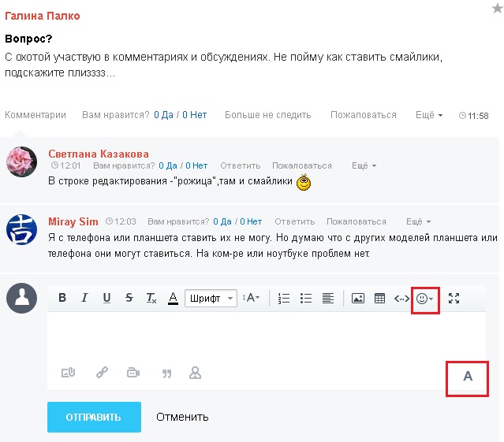
Task: Open the font size dropdown
Action: point(252,298)
